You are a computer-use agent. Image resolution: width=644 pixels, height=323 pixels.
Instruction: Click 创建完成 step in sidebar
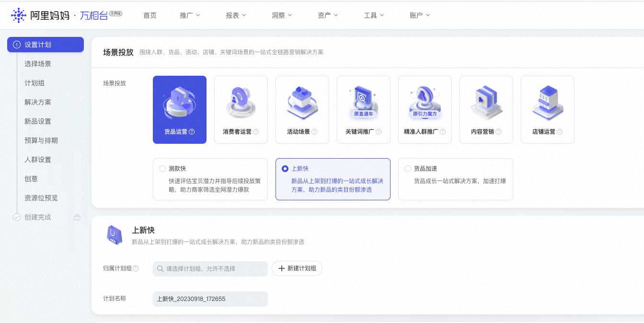pos(38,217)
